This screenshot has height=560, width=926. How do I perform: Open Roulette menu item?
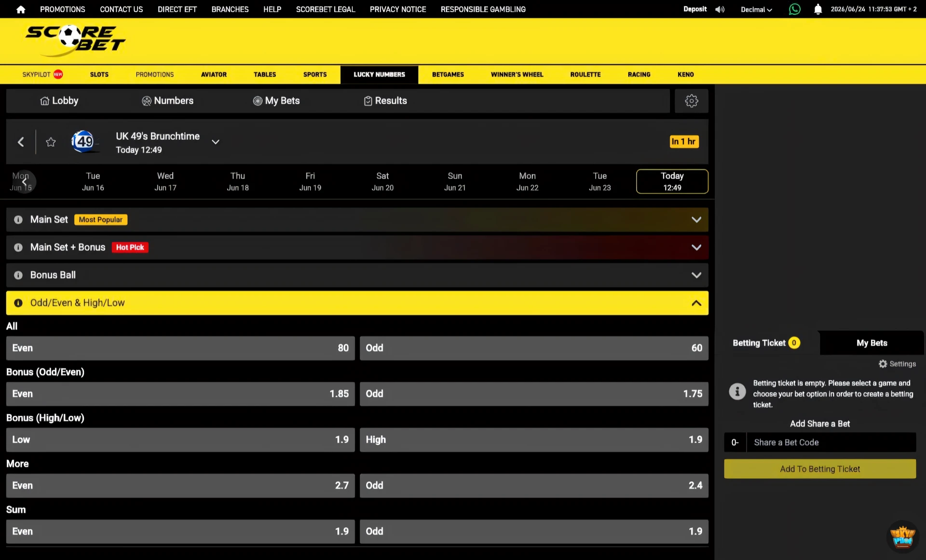point(585,74)
